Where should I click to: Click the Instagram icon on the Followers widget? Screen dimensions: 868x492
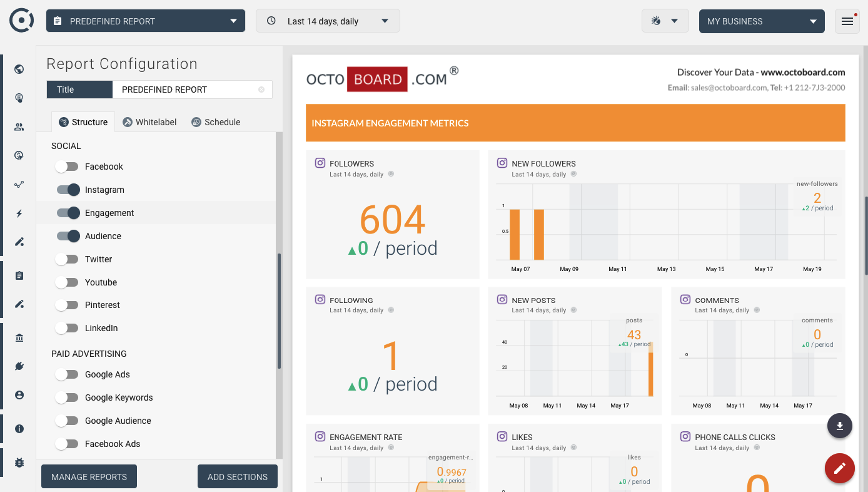coord(320,163)
